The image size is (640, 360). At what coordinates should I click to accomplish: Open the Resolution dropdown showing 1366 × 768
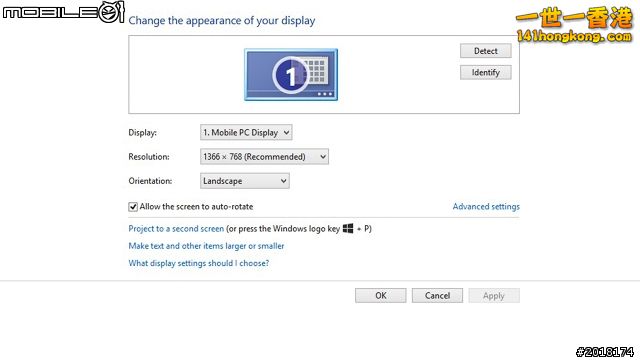coord(264,157)
